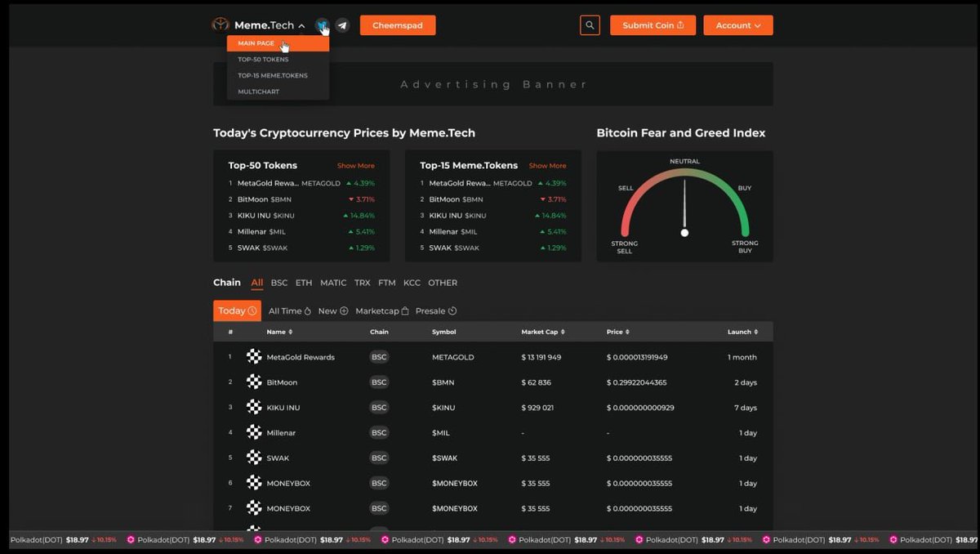Click the MetaGold Rewards token logo

(x=254, y=357)
